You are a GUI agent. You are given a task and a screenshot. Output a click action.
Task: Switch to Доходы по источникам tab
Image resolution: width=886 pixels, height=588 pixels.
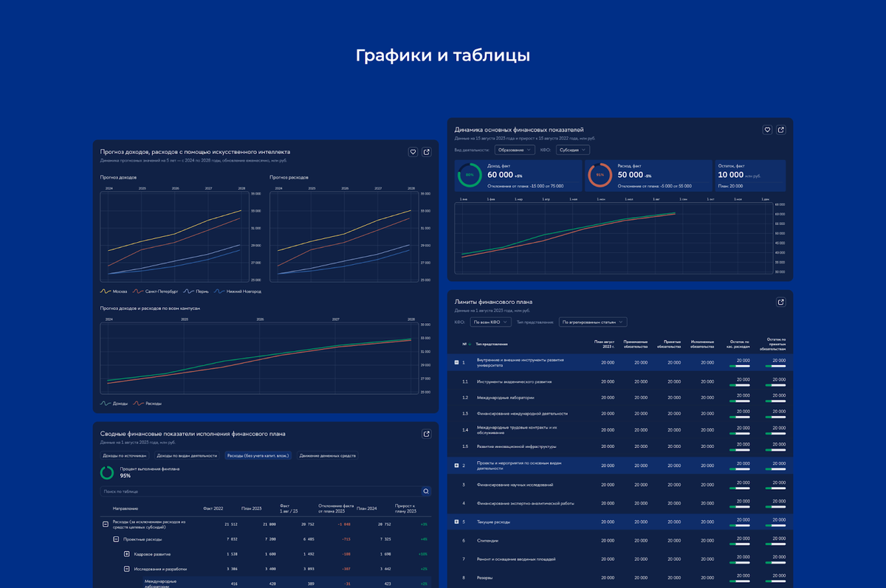point(126,456)
